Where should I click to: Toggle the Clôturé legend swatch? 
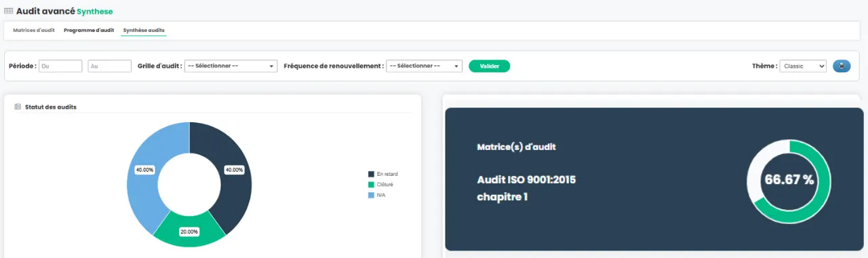point(371,184)
